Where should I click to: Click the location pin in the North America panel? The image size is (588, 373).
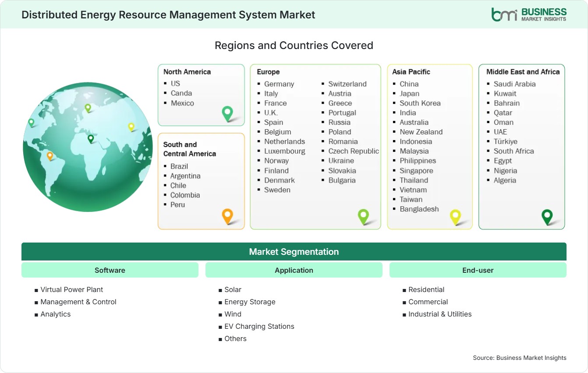228,114
